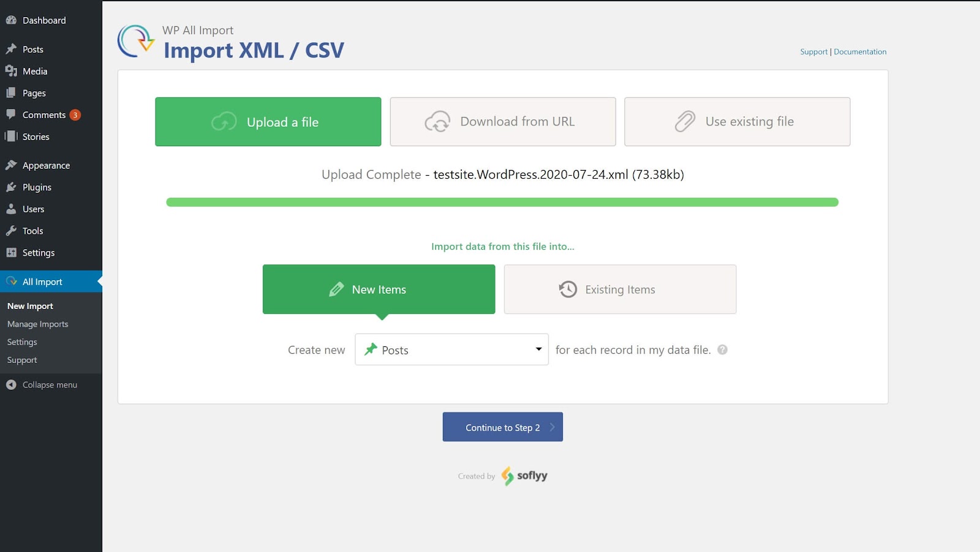980x552 pixels.
Task: Open the Posts post-type dropdown
Action: coord(452,349)
